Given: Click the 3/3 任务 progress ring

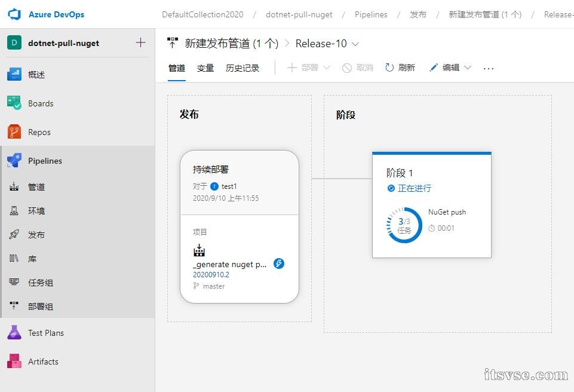Looking at the screenshot, I should coord(404,225).
